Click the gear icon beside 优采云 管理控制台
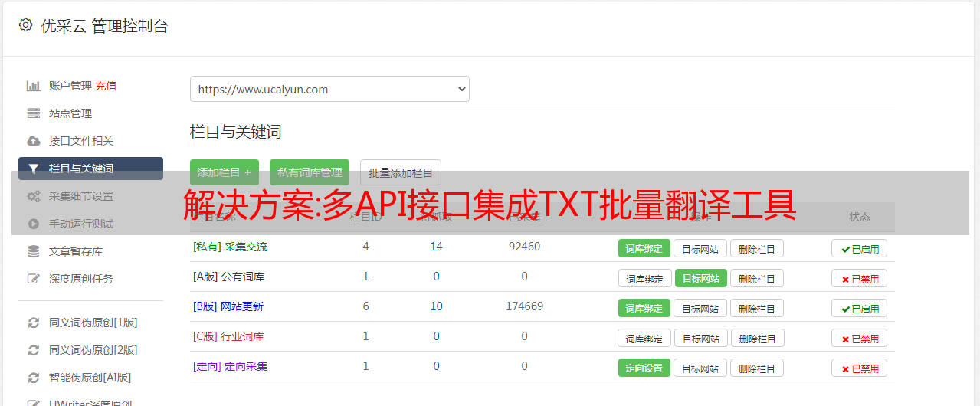980x406 pixels. (x=26, y=25)
